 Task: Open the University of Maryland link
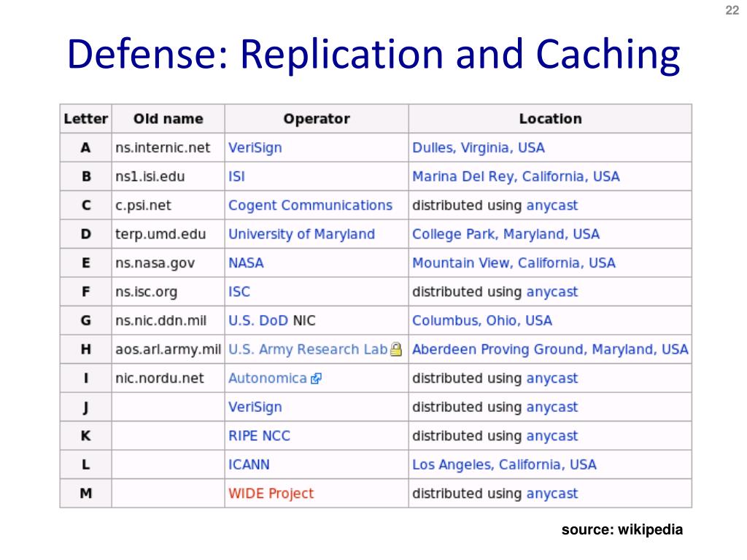[301, 234]
